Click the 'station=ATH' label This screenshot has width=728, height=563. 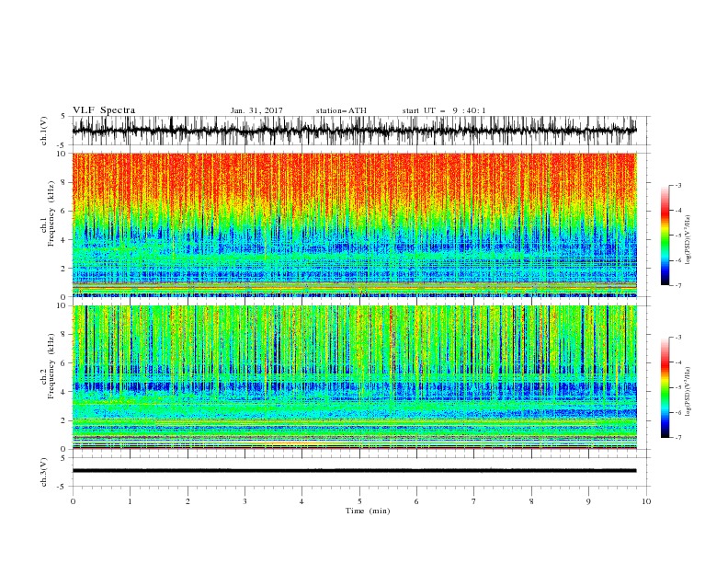click(x=341, y=110)
